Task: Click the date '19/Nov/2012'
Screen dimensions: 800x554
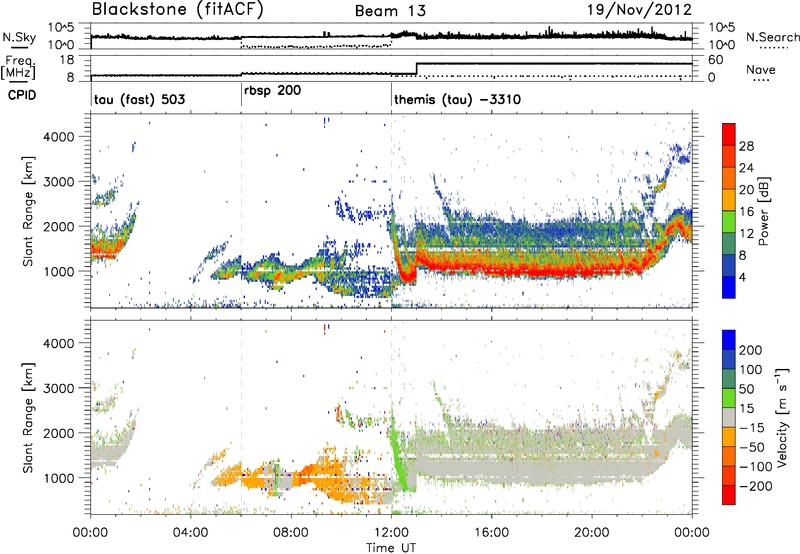Action: click(639, 10)
